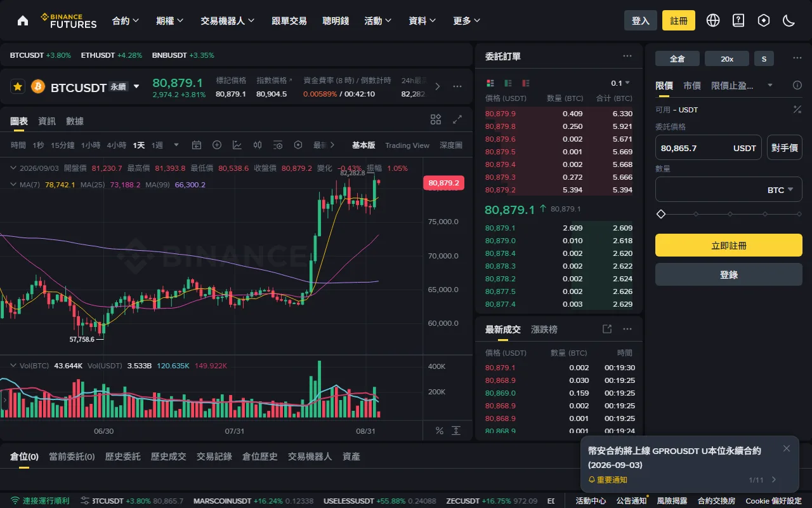Change the 20x leverage setting
812x508 pixels.
(727, 58)
